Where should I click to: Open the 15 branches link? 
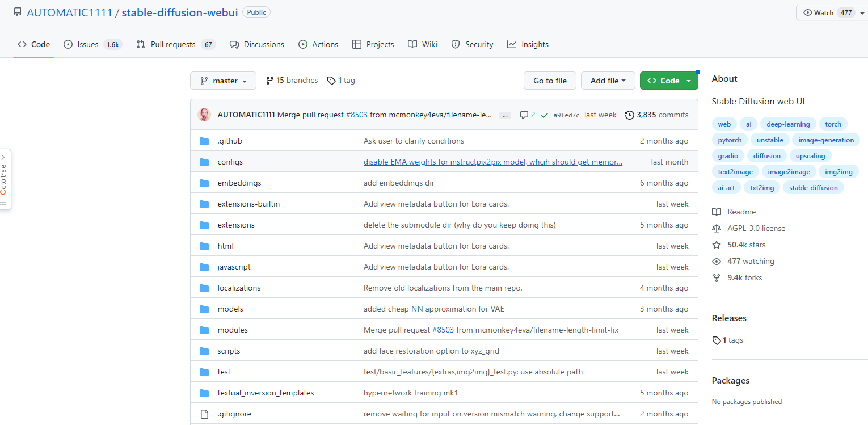pyautogui.click(x=292, y=81)
